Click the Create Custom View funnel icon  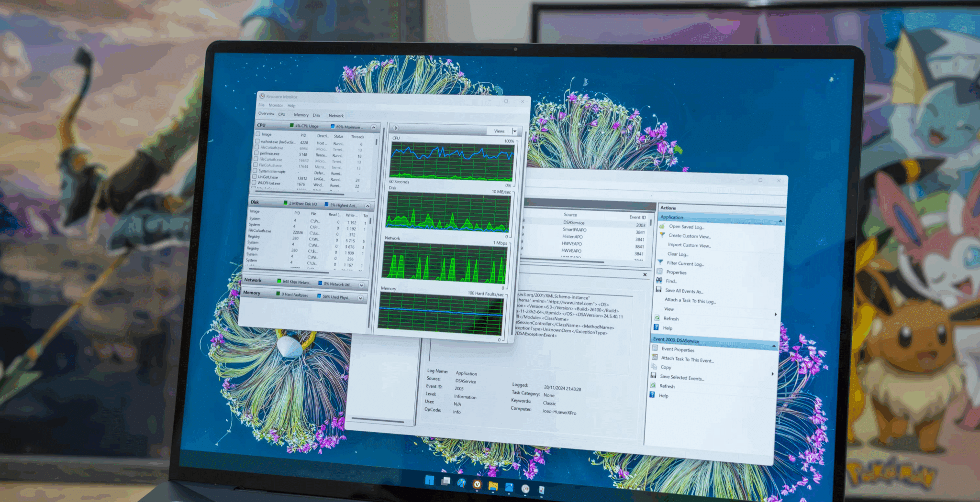(x=662, y=235)
